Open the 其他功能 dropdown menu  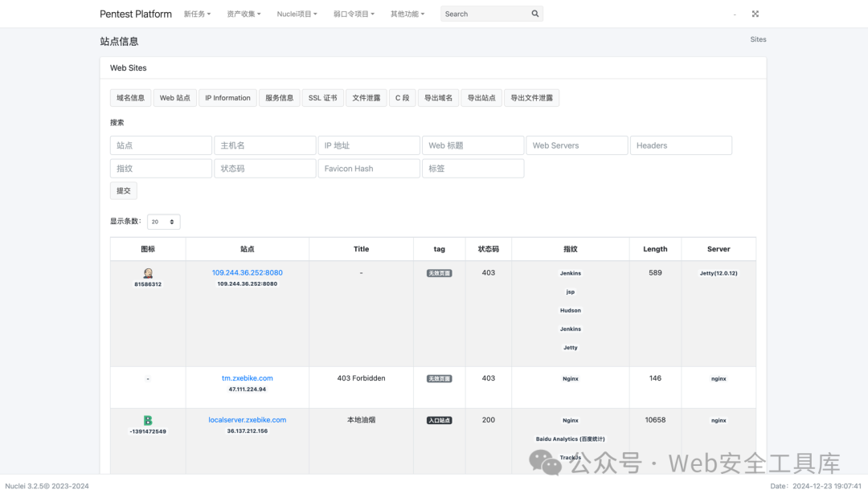coord(407,14)
